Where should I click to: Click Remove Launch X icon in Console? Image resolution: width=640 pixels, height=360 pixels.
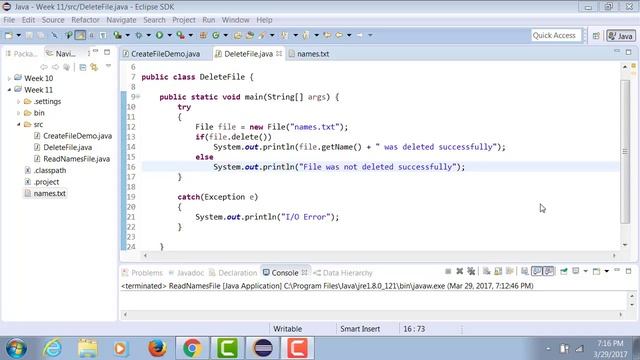point(460,271)
